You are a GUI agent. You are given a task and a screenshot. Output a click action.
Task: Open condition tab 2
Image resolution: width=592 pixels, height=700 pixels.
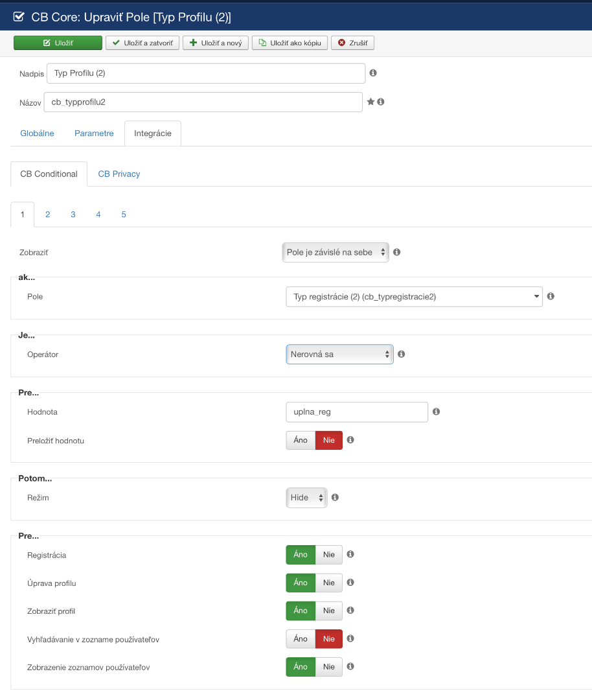48,215
